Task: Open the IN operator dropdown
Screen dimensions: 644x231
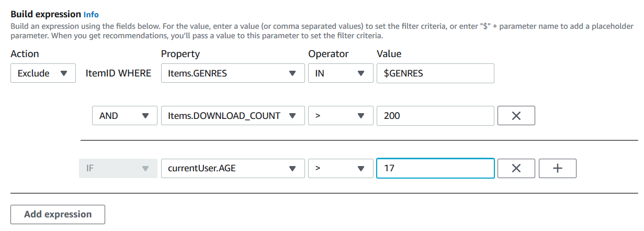Action: 340,73
